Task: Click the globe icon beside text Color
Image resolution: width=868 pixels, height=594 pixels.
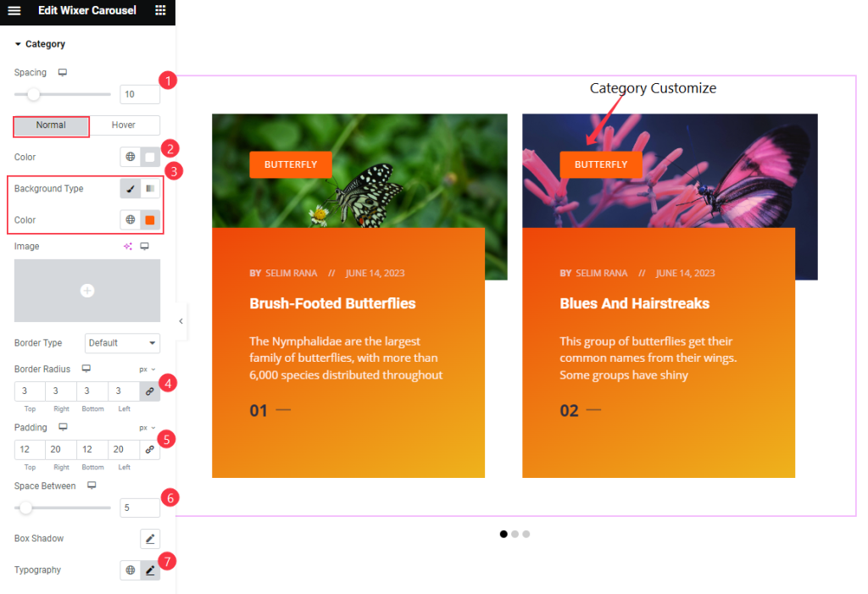Action: pos(130,157)
